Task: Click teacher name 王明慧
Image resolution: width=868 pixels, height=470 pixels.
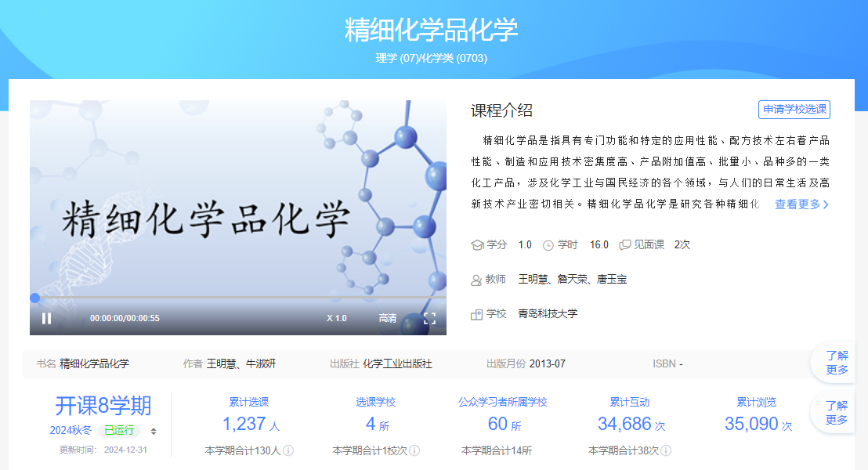Action: click(x=533, y=280)
